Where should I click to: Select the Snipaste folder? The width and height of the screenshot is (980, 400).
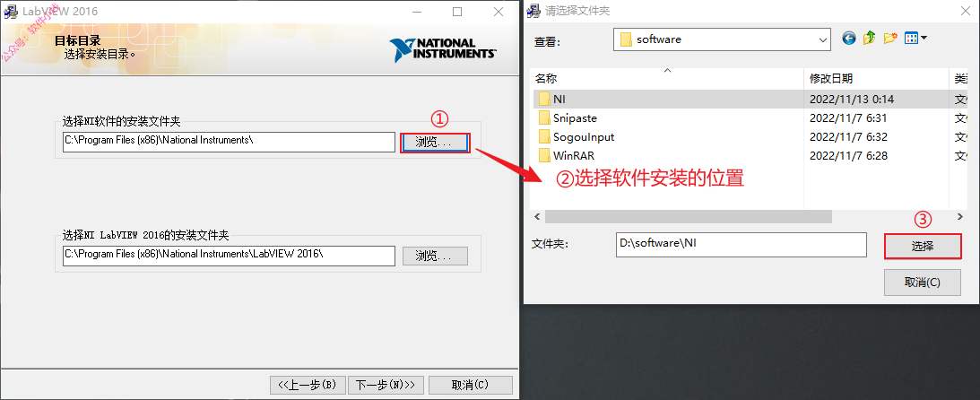(575, 118)
